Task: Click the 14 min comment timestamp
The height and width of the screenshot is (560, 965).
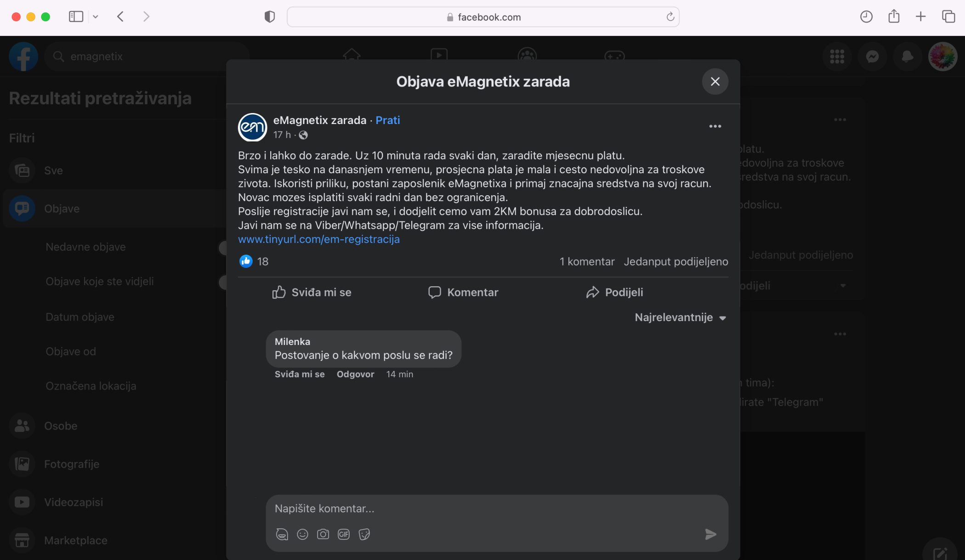Action: [x=399, y=374]
